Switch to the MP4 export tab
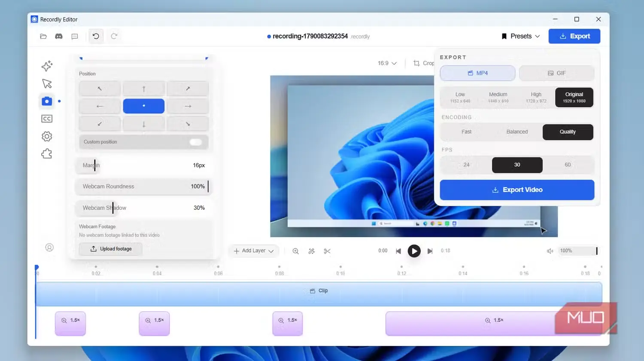The image size is (644, 361). [x=477, y=73]
